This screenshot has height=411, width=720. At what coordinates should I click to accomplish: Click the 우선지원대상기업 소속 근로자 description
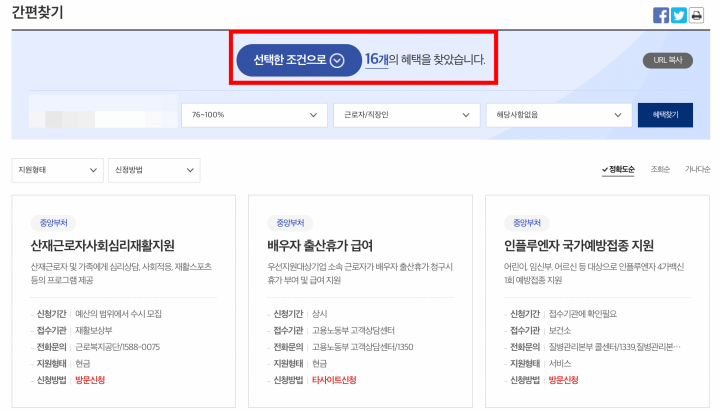360,273
